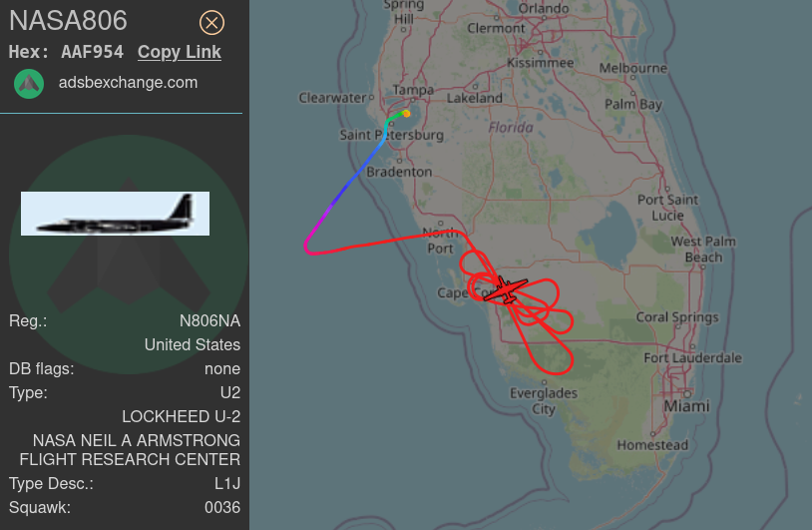Click the LOCKHEED U-2 description text
This screenshot has width=812, height=530.
tap(181, 416)
